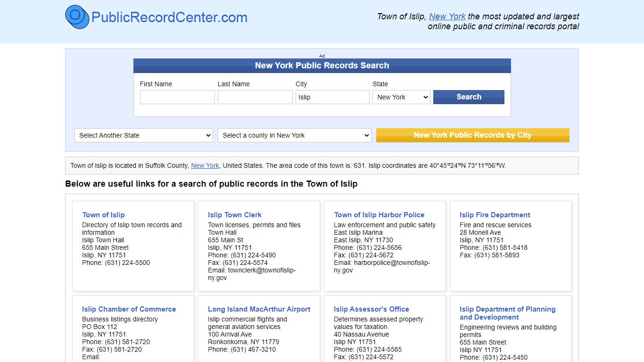Click New York Public Records by City button
644x362 pixels.
tap(473, 135)
